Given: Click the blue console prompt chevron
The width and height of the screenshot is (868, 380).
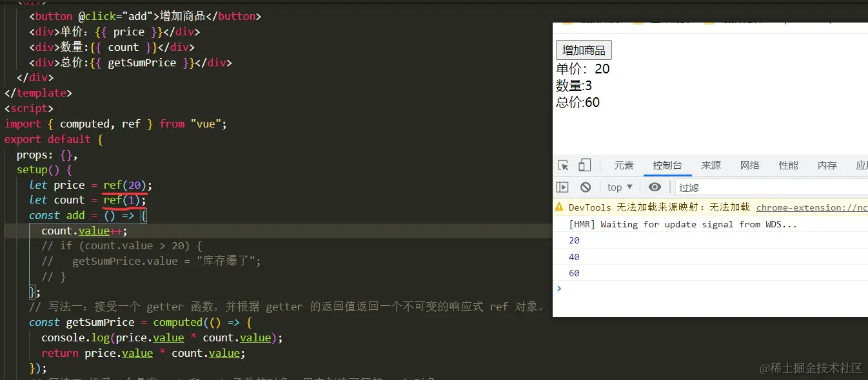Looking at the screenshot, I should tap(559, 289).
